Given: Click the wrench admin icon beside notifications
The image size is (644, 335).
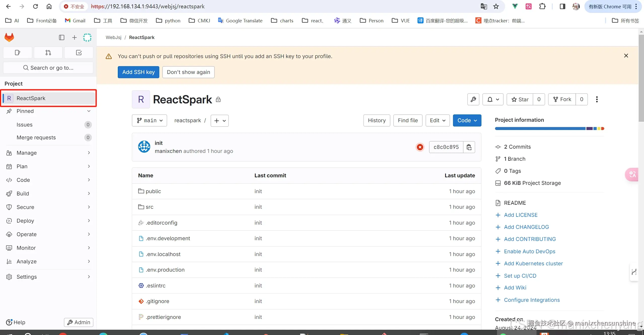Looking at the screenshot, I should coord(473,99).
